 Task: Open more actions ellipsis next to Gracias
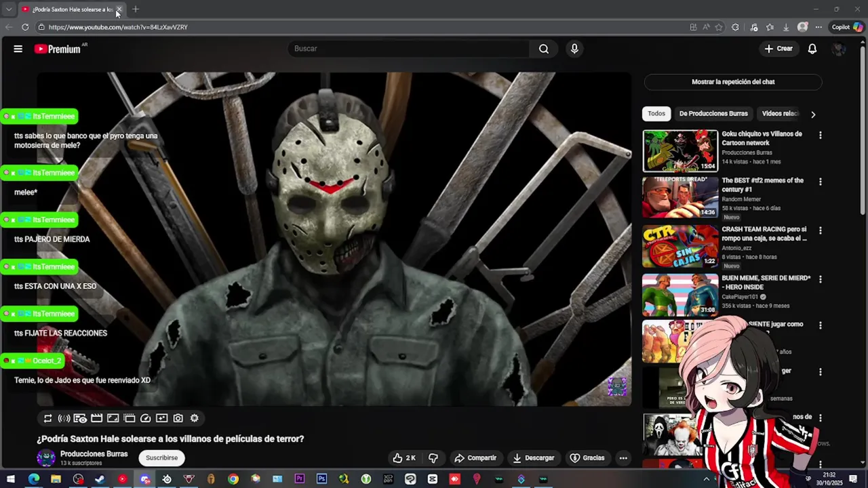(623, 458)
